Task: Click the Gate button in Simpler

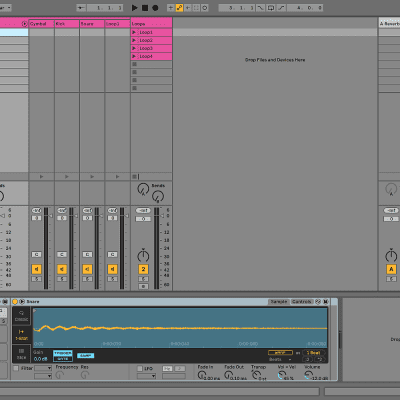Action: point(63,359)
